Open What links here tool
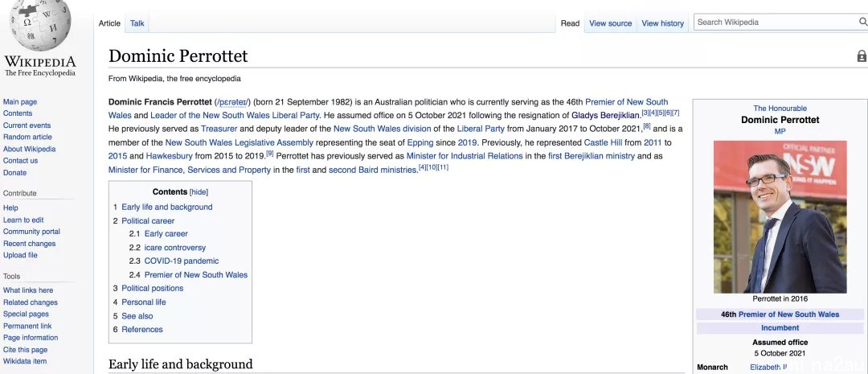Screen dimensions: 868x374 click(x=28, y=290)
